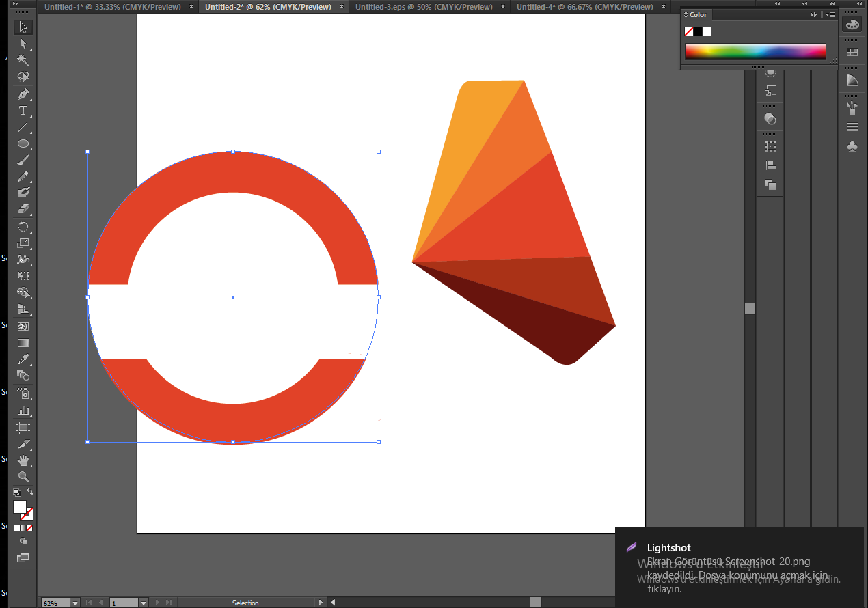Switch to Untitled-2 document tab
This screenshot has width=868, height=608.
268,7
